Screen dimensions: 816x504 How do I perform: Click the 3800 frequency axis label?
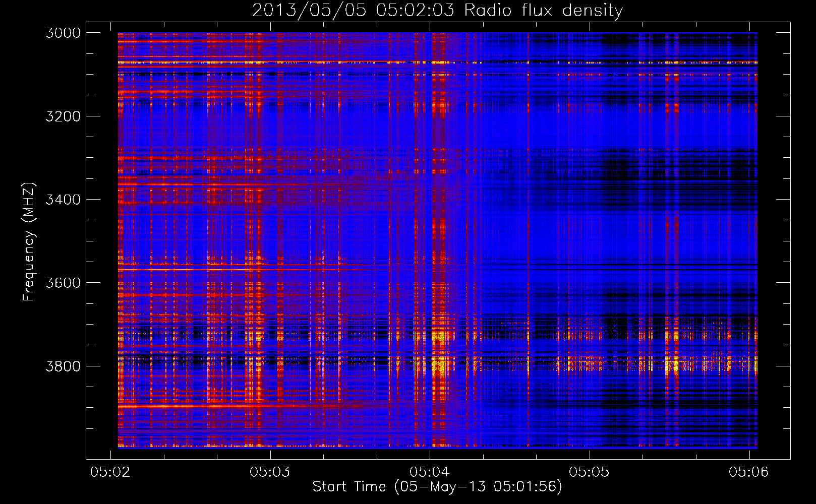pyautogui.click(x=63, y=366)
